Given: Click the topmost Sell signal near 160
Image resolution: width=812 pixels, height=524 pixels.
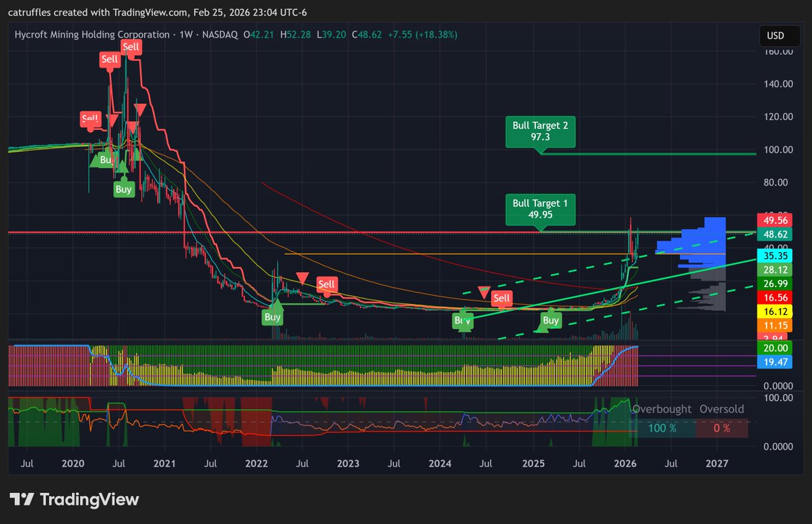Looking at the screenshot, I should point(131,47).
